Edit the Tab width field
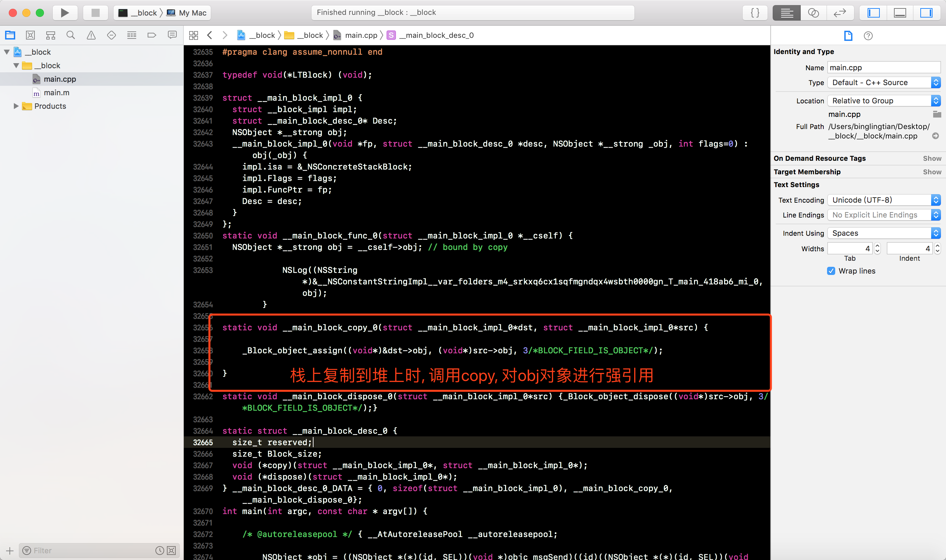The height and width of the screenshot is (560, 946). tap(850, 248)
